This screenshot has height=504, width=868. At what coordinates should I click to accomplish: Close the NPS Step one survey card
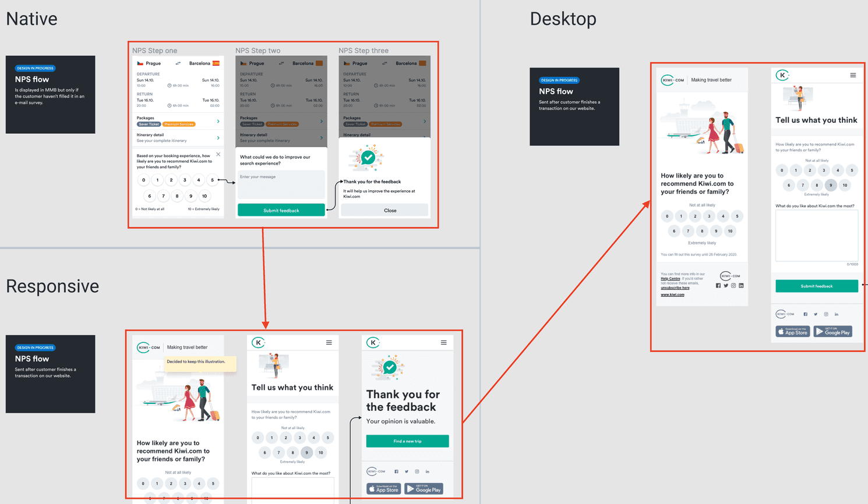[218, 155]
